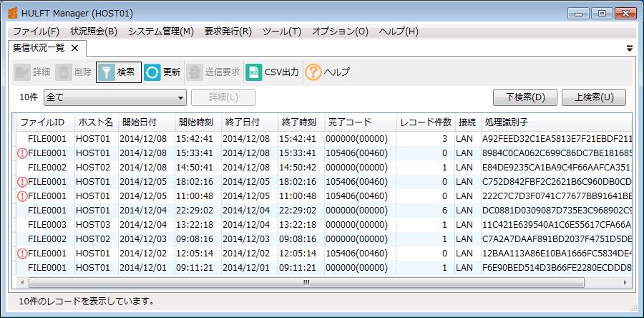Open the システム管理(M) menu
Screen dimensions: 644x318
(x=161, y=32)
